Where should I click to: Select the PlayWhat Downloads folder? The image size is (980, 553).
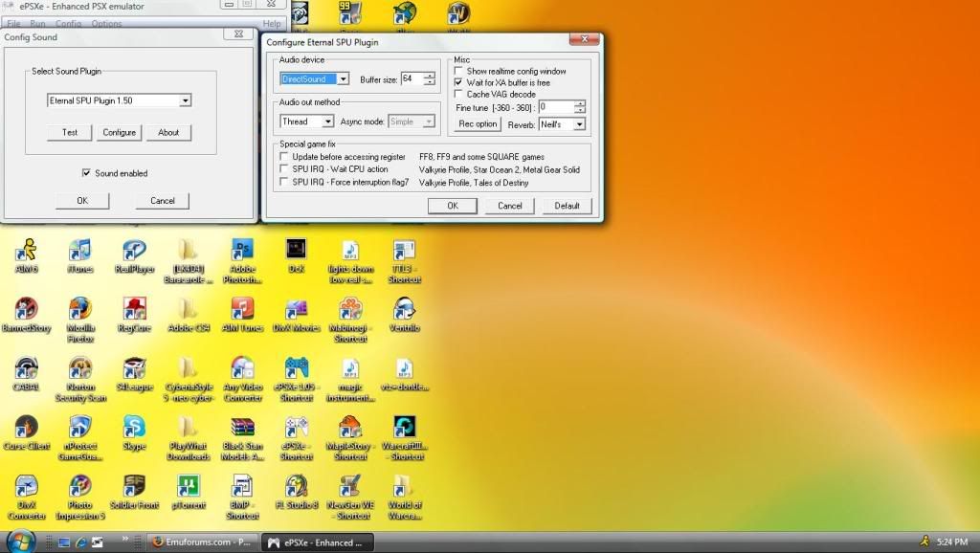pyautogui.click(x=189, y=437)
